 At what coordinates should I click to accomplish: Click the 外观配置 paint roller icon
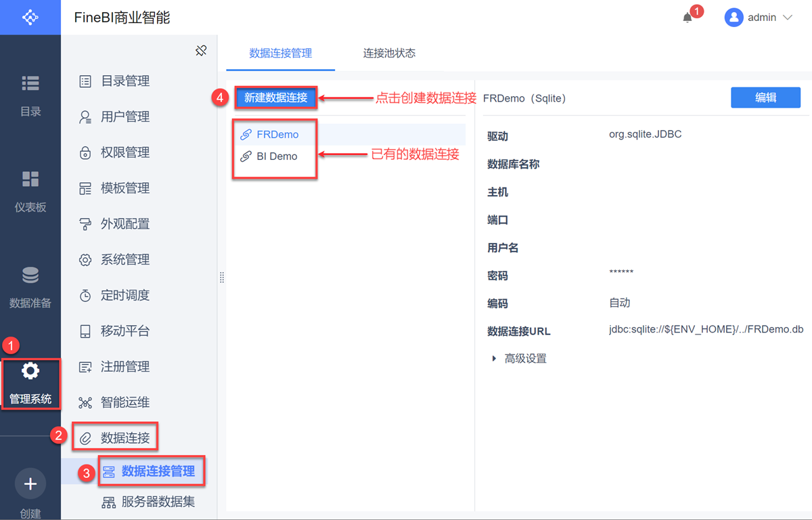pos(85,224)
